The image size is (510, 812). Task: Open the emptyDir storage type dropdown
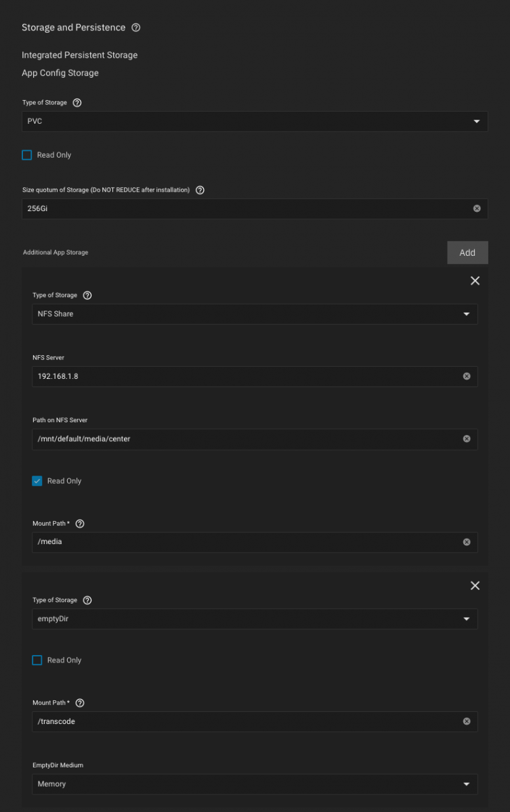(255, 618)
